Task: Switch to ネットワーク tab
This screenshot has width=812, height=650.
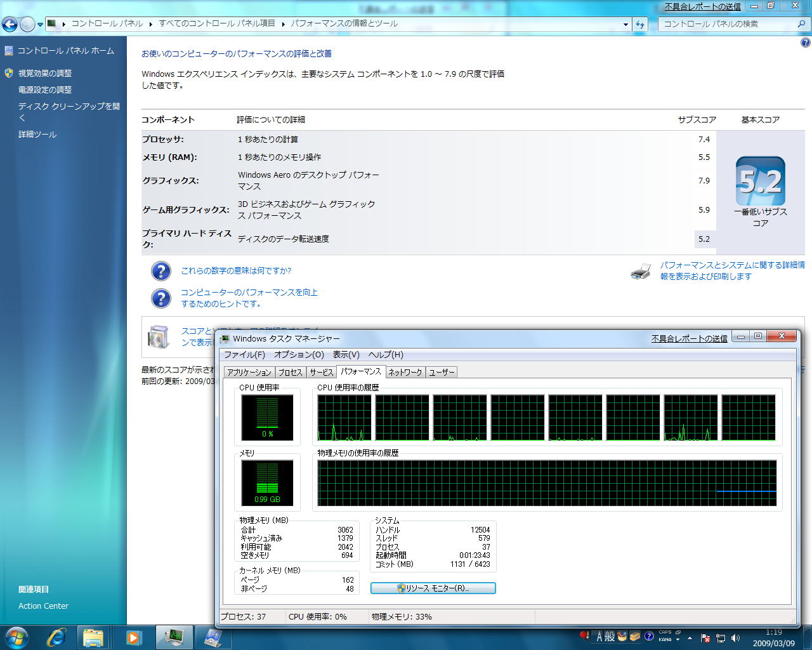Action: 405,373
